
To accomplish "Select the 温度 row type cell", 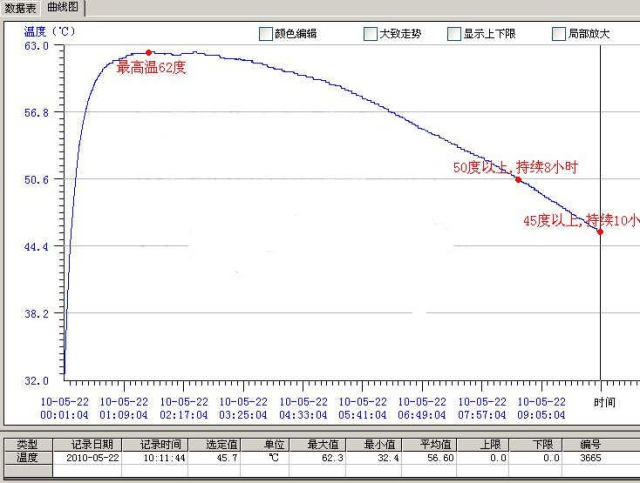I will pos(27,457).
